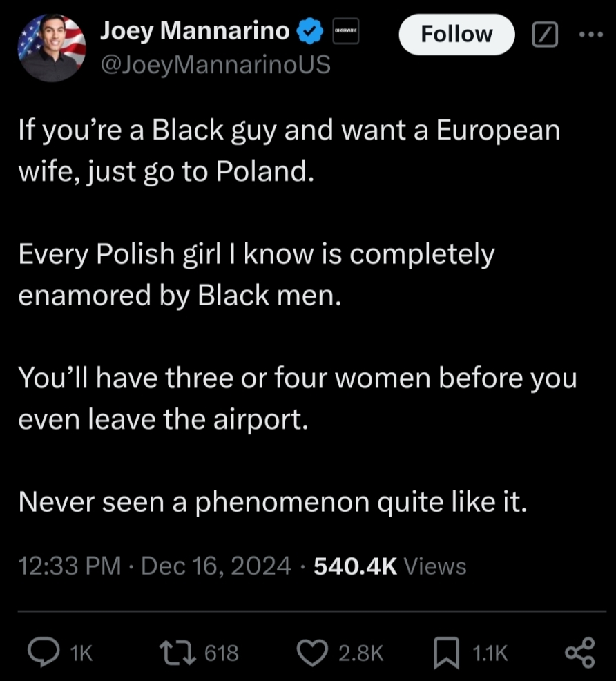
Task: Click the Conservative affiliation badge
Action: coord(345,31)
